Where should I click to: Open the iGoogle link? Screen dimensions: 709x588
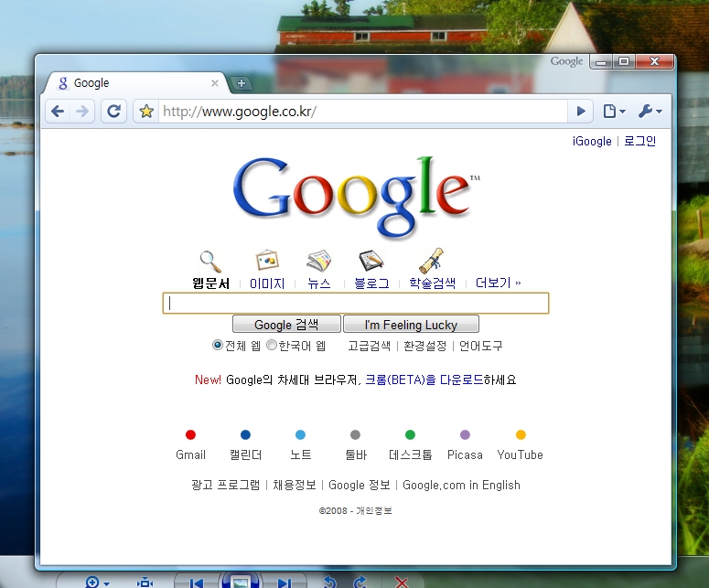592,142
